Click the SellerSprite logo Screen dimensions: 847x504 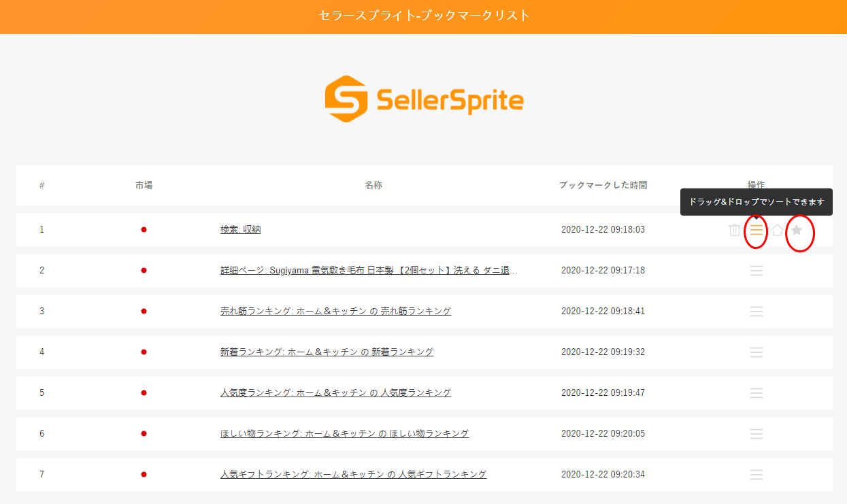coord(424,99)
